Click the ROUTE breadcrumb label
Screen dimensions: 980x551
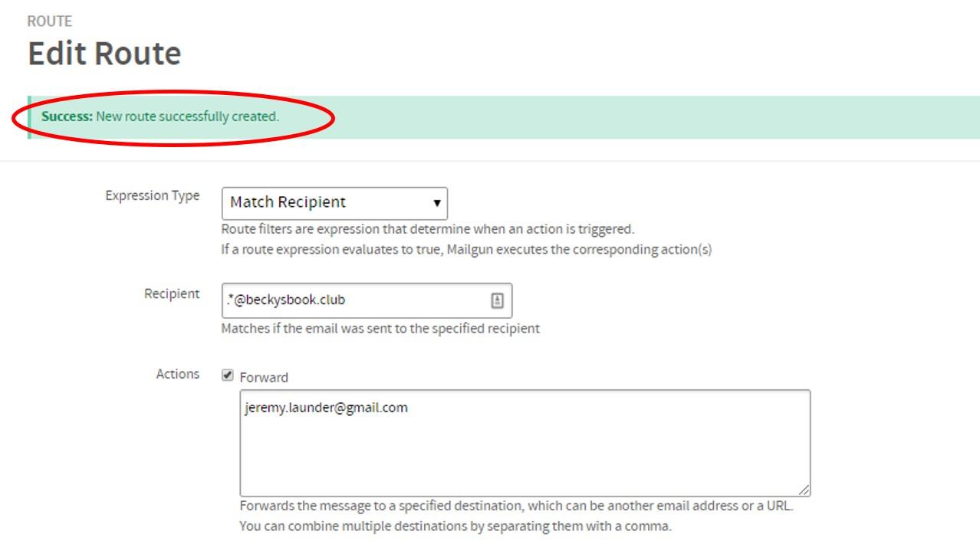tap(50, 21)
